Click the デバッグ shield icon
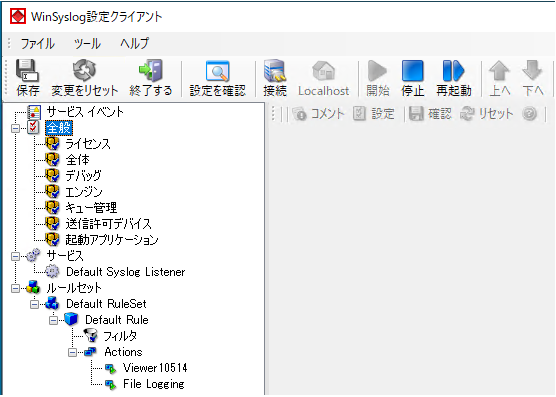The image size is (556, 397). tap(52, 176)
